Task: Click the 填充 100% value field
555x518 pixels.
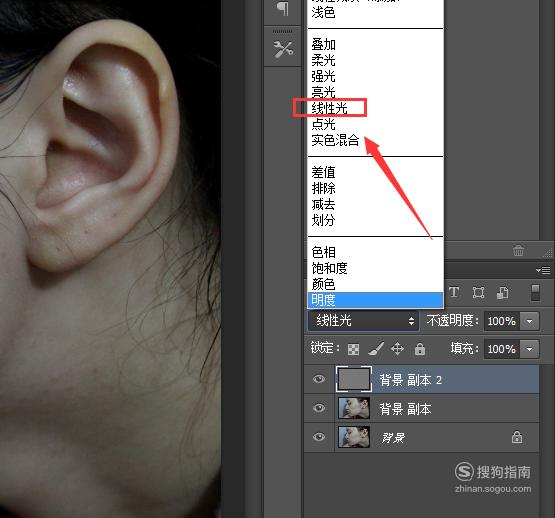Action: pyautogui.click(x=502, y=349)
